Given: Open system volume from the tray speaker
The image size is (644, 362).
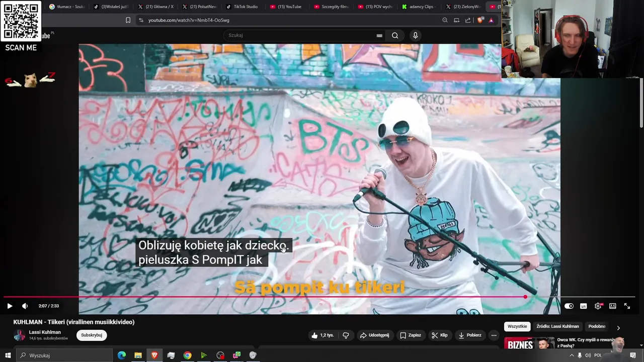Looking at the screenshot, I should [588, 355].
